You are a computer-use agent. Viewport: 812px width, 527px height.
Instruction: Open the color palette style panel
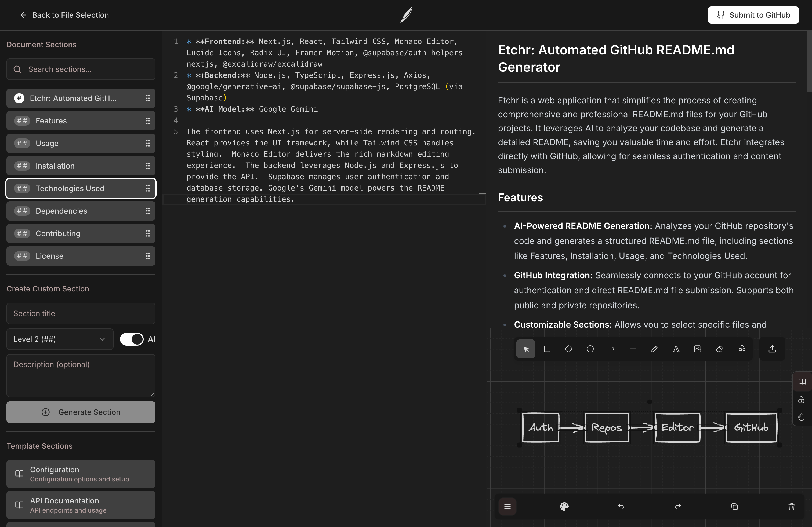pyautogui.click(x=564, y=507)
